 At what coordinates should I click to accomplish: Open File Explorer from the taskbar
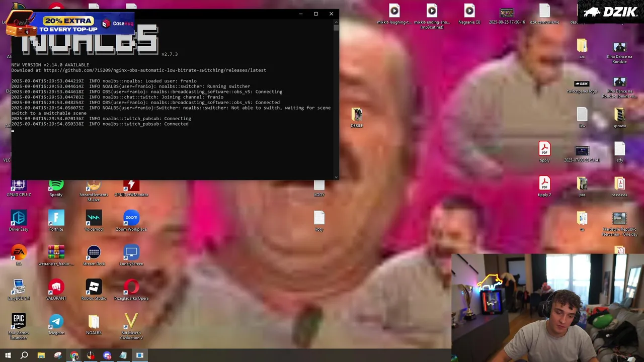(41, 355)
